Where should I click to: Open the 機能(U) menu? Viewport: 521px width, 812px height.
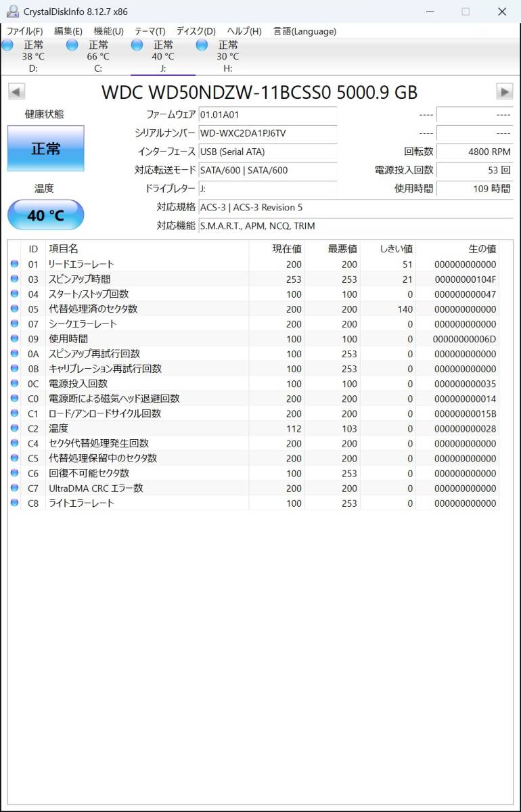click(x=108, y=31)
